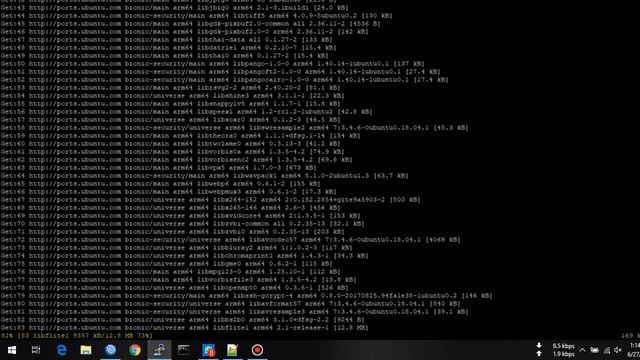Open the muted volume tray icon

618,350
